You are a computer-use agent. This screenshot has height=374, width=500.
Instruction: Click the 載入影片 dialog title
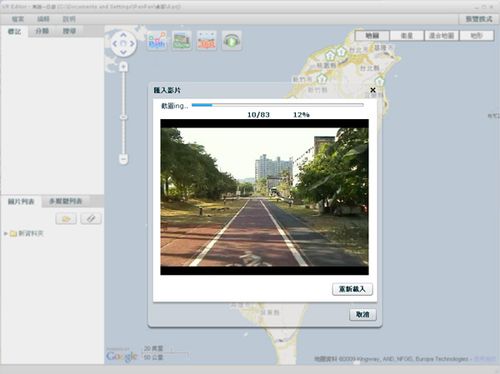pos(167,90)
